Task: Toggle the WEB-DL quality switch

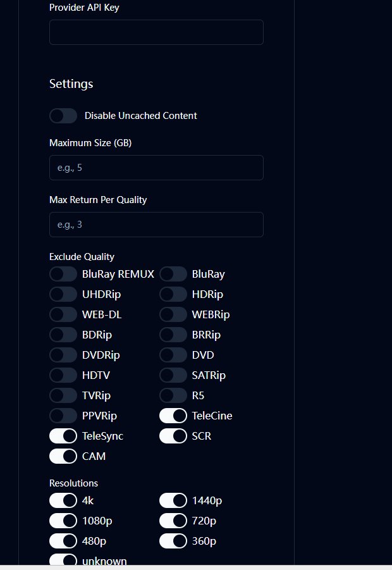Action: tap(63, 314)
